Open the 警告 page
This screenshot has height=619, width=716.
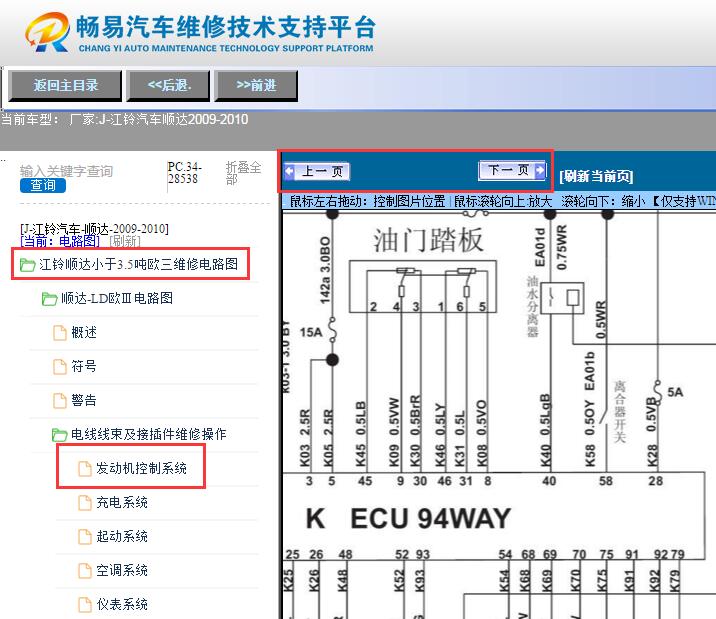[84, 400]
